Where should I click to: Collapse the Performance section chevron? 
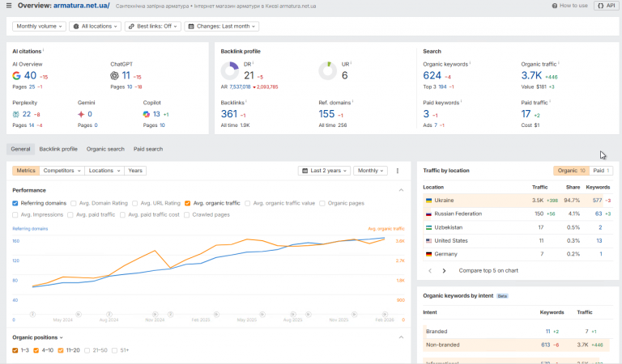tap(401, 190)
